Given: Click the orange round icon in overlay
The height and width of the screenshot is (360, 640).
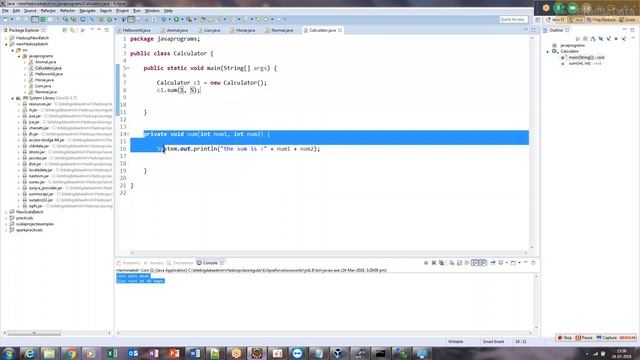Looking at the screenshot, I should 546,8.
